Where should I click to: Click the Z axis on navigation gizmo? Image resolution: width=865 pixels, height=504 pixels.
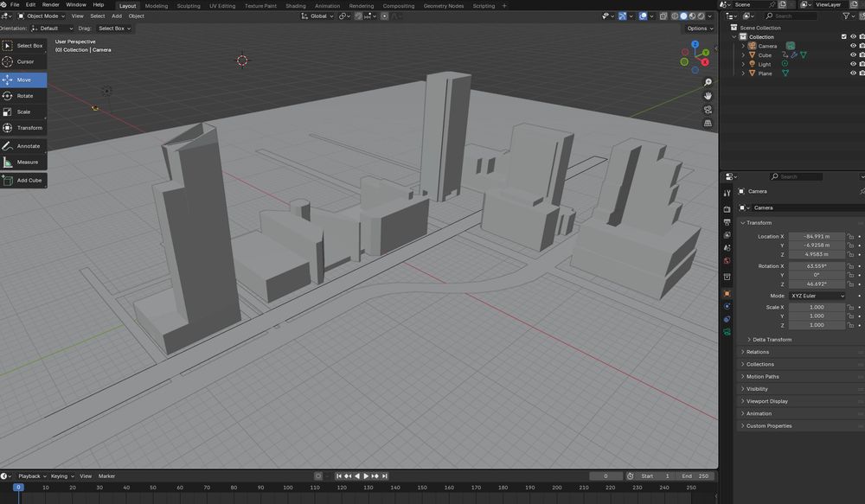coord(695,44)
